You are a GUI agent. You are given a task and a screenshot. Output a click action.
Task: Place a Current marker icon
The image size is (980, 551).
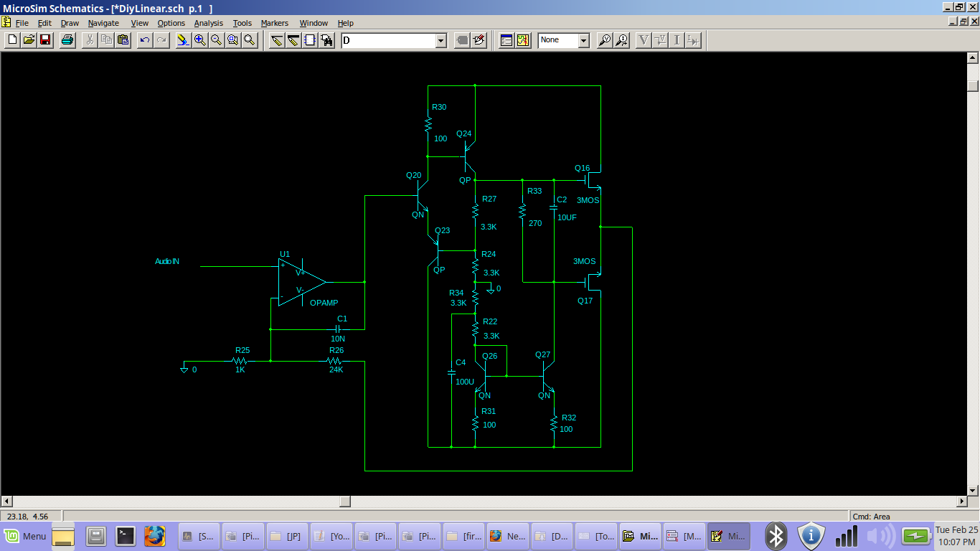(621, 40)
